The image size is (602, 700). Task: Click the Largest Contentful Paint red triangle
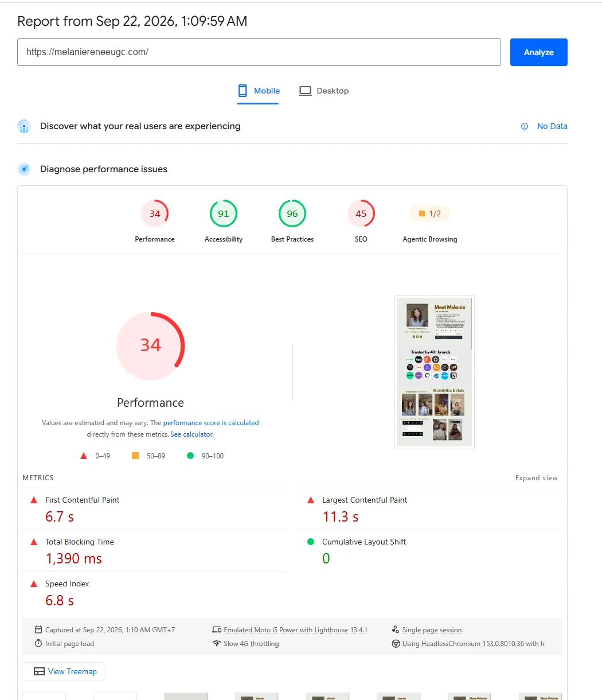click(x=311, y=500)
